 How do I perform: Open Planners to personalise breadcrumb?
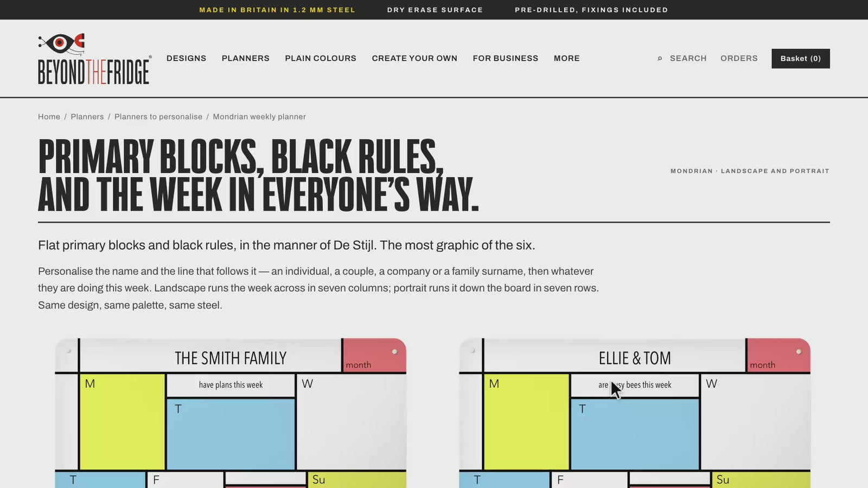[158, 117]
